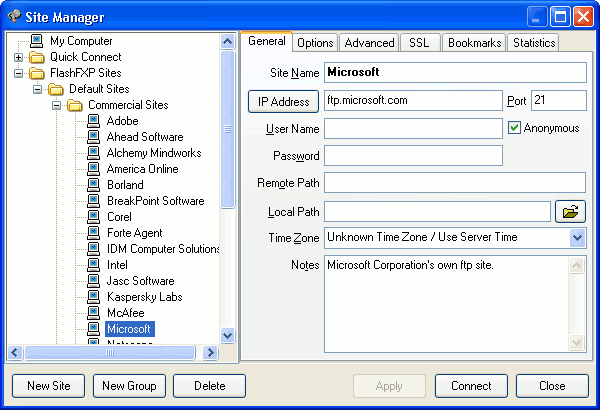Screen dimensions: 600x410
Task: Click the Microsoft site icon
Action: click(93, 329)
